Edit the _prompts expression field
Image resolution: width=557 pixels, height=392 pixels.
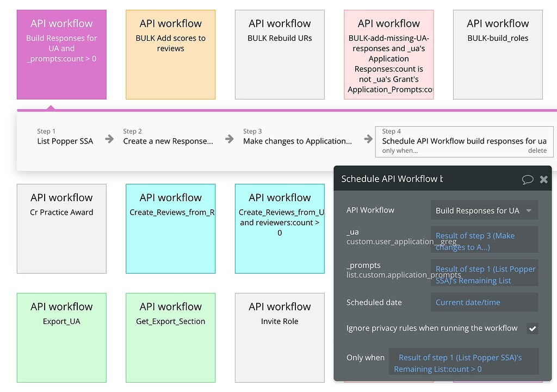484,275
